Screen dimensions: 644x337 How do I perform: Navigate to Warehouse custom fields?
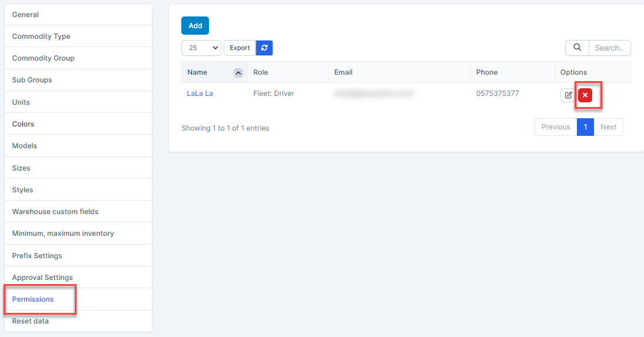55,212
